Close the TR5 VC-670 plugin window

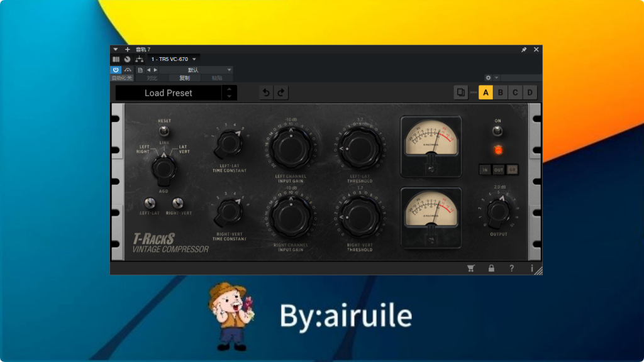536,49
